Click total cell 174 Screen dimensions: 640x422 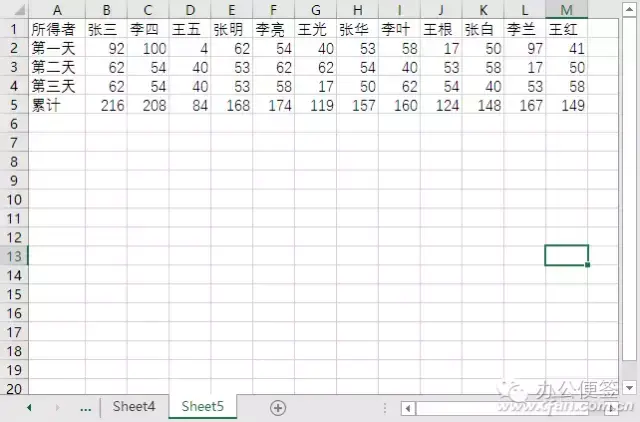(x=273, y=105)
